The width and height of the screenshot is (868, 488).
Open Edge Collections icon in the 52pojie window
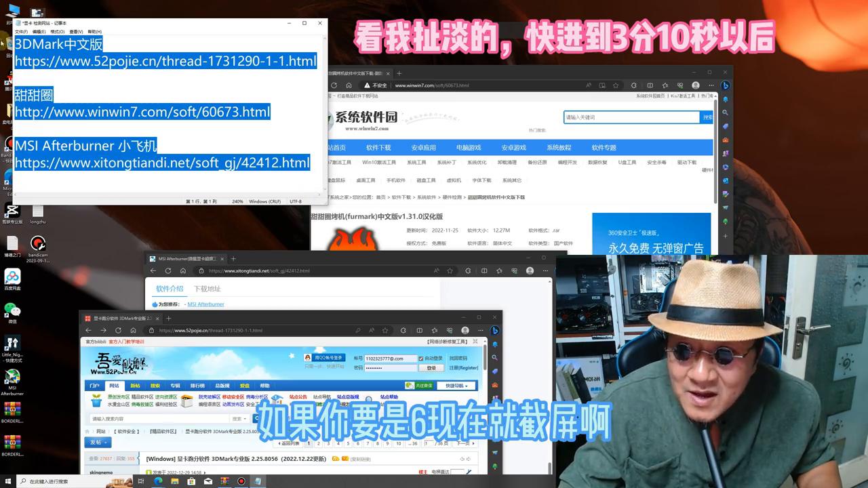point(434,330)
